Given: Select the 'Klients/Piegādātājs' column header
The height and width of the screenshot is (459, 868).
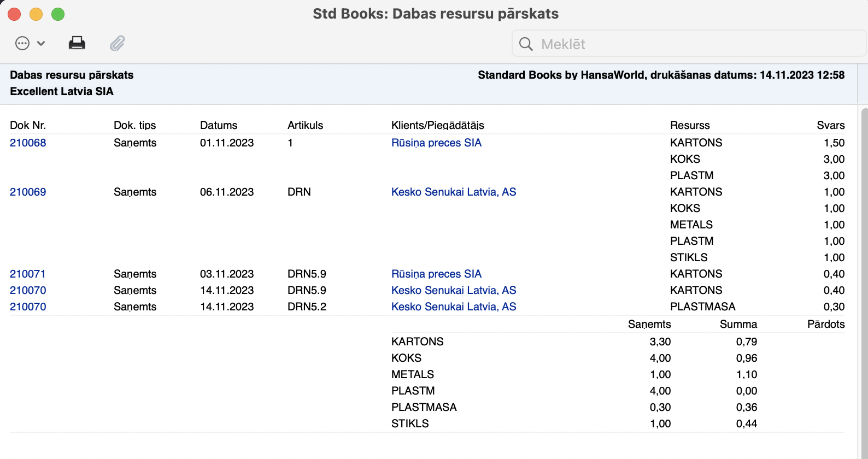Looking at the screenshot, I should point(438,125).
